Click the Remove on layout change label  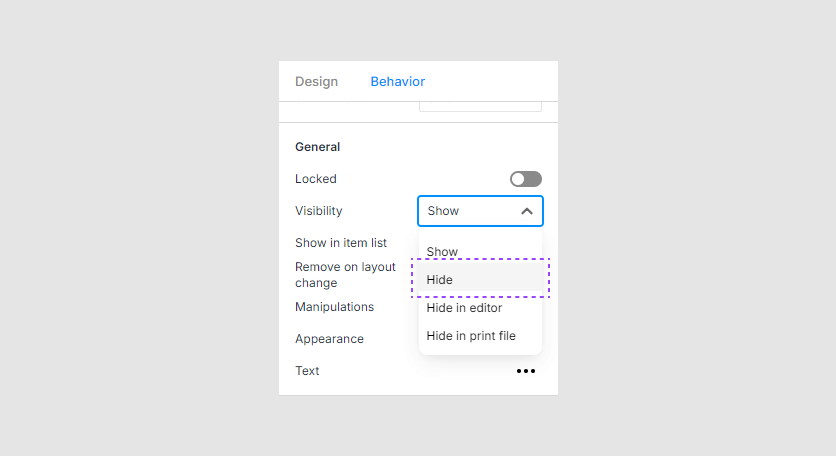[345, 275]
